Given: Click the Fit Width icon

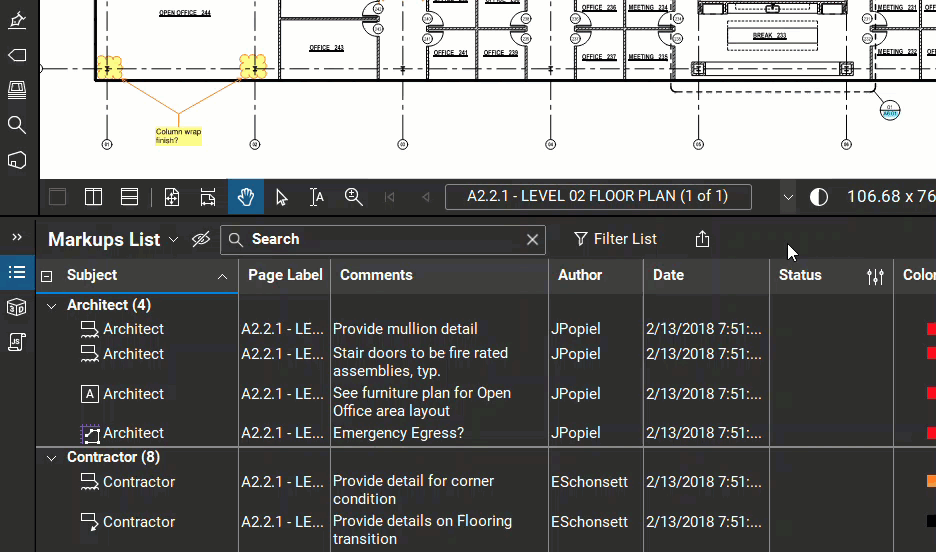Looking at the screenshot, I should 208,196.
